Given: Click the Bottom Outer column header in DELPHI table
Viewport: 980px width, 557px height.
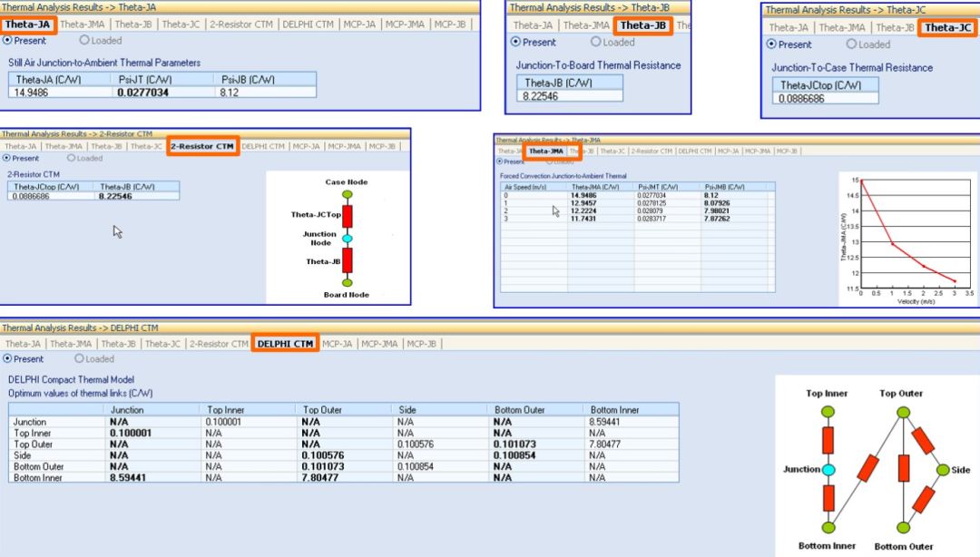Looking at the screenshot, I should click(x=522, y=410).
